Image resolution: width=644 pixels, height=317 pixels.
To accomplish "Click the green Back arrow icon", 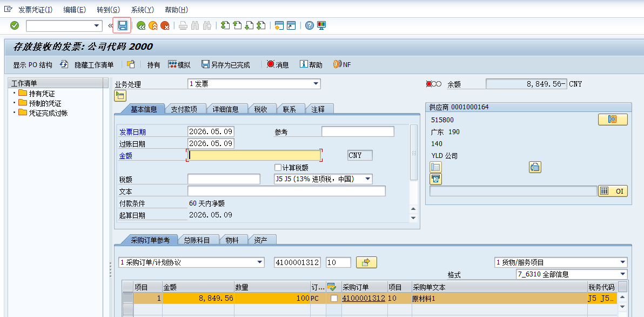I will (x=141, y=25).
